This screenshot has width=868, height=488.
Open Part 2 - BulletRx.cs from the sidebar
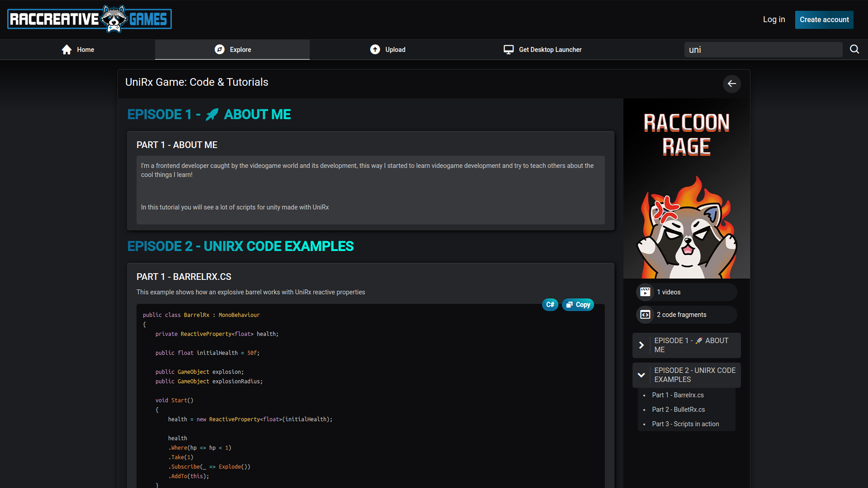679,409
